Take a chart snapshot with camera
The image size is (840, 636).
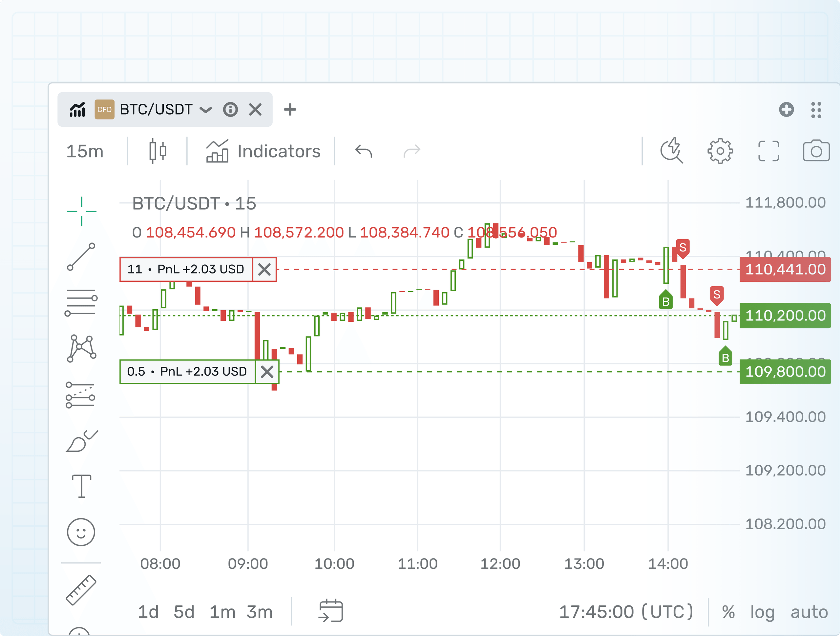(816, 151)
